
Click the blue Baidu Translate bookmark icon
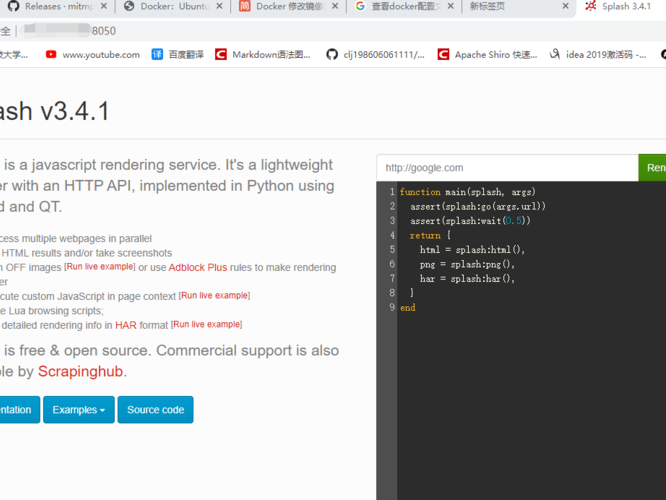(157, 54)
